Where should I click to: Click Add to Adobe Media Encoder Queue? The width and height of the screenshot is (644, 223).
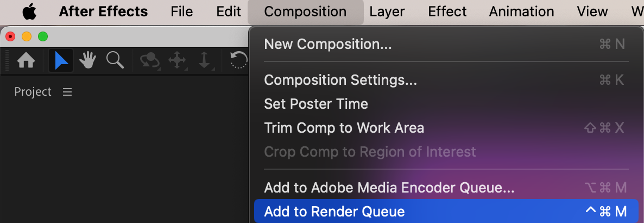[389, 188]
